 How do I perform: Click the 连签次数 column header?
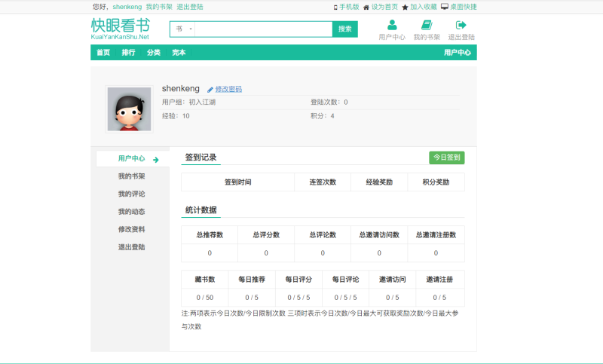point(323,182)
